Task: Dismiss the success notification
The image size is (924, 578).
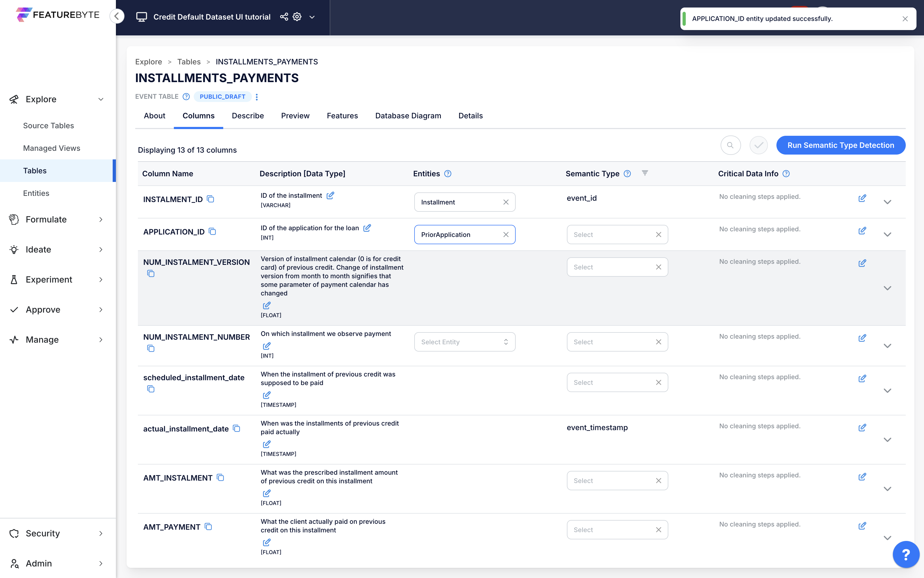Action: click(905, 19)
